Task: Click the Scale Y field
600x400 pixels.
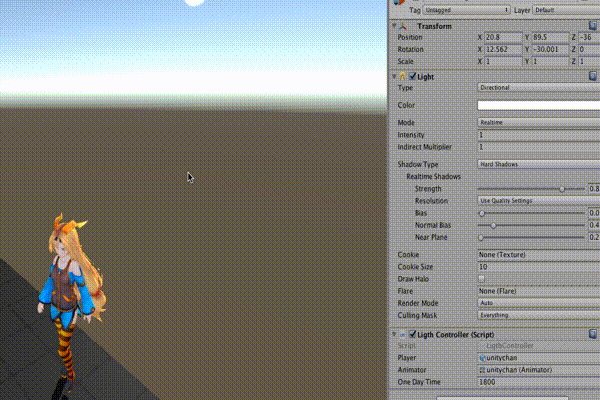Action: [x=551, y=61]
